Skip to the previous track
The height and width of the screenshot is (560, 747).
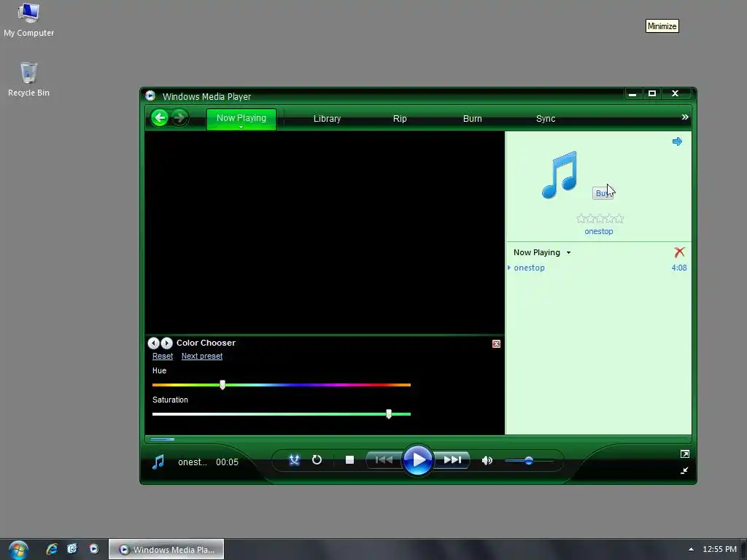click(x=384, y=460)
